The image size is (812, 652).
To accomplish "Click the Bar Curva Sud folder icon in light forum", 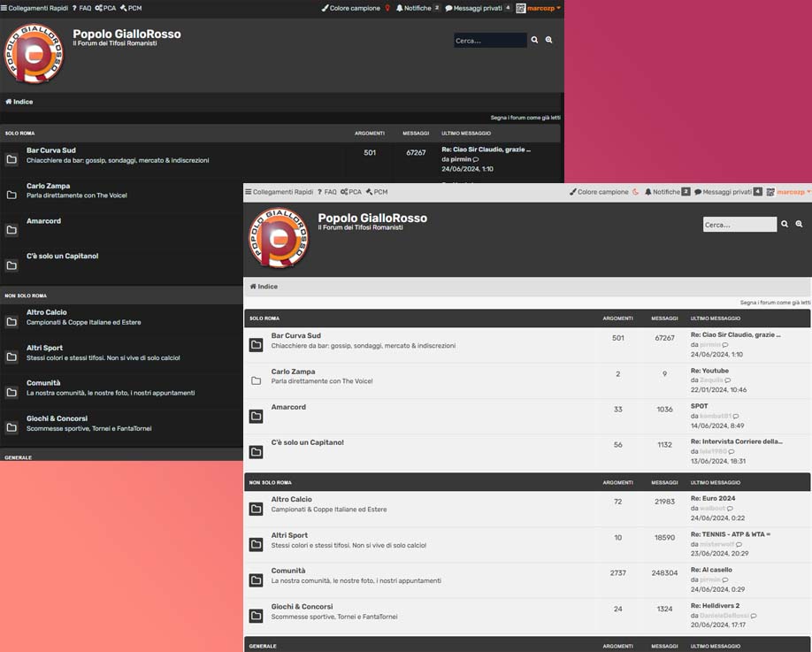I will click(x=256, y=345).
